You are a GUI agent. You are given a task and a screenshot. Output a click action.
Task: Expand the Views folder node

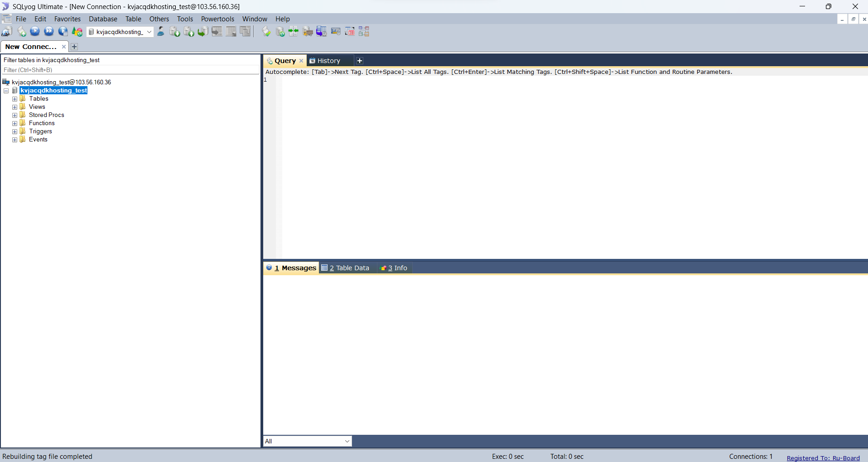(14, 107)
